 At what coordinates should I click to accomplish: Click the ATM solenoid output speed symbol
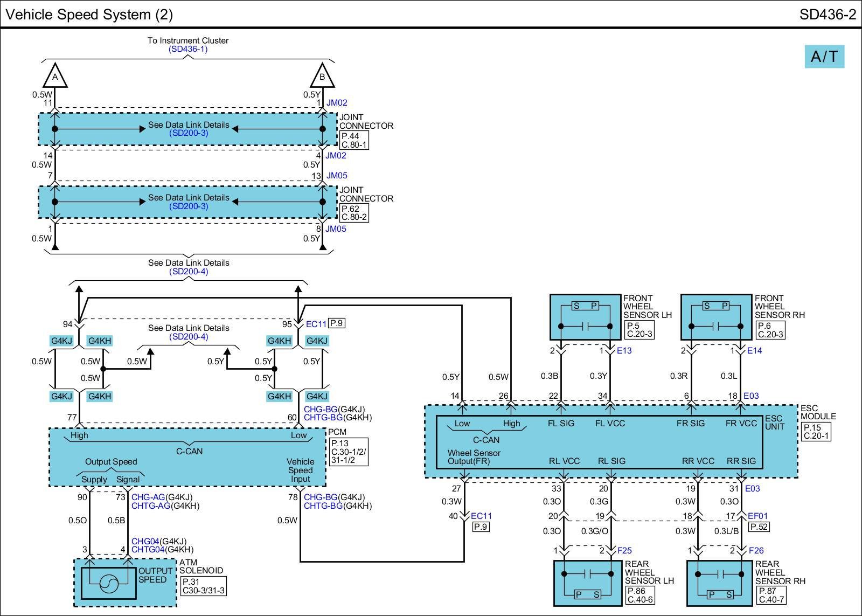click(x=109, y=583)
